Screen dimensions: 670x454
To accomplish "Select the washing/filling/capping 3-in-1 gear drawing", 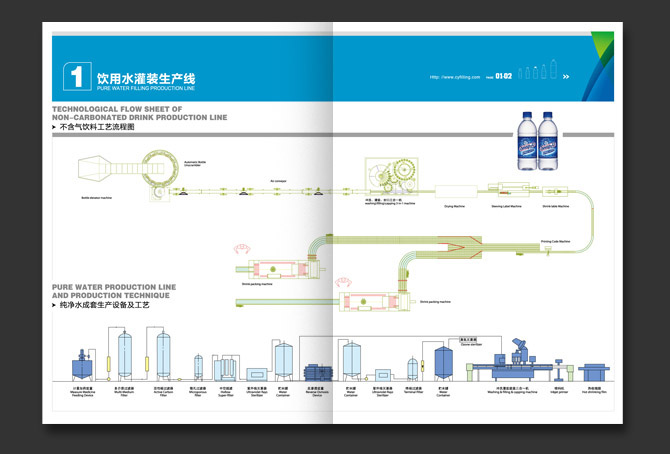I will pyautogui.click(x=391, y=175).
